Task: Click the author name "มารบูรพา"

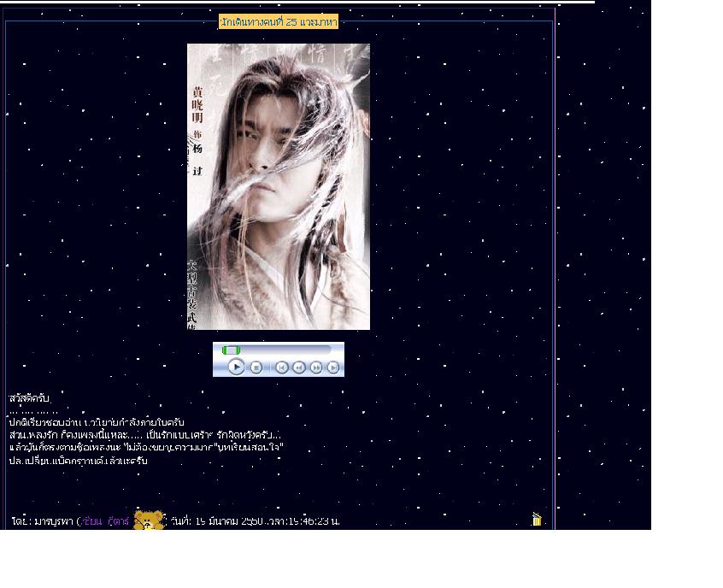Action: [54, 521]
